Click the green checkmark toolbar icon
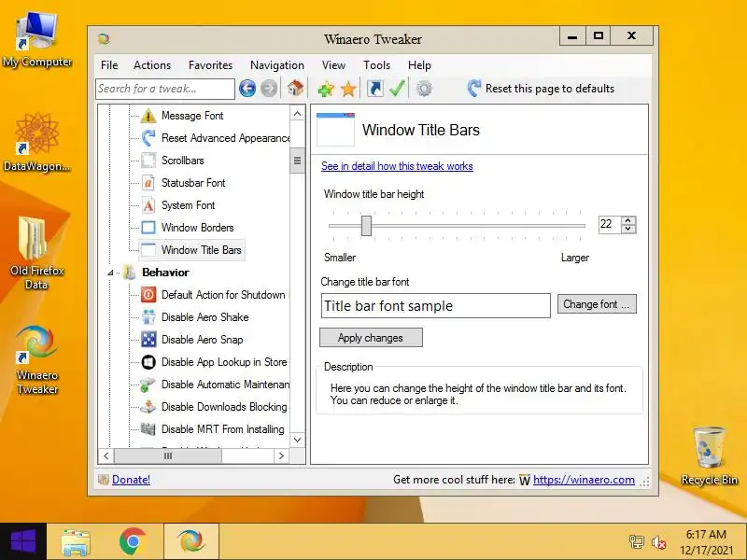The height and width of the screenshot is (560, 747). pyautogui.click(x=397, y=89)
